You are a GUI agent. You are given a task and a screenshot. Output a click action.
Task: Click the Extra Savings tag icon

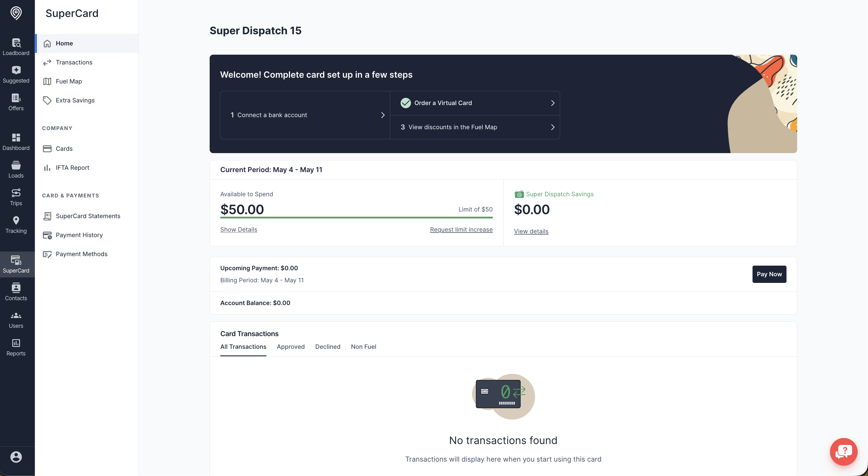tap(47, 100)
